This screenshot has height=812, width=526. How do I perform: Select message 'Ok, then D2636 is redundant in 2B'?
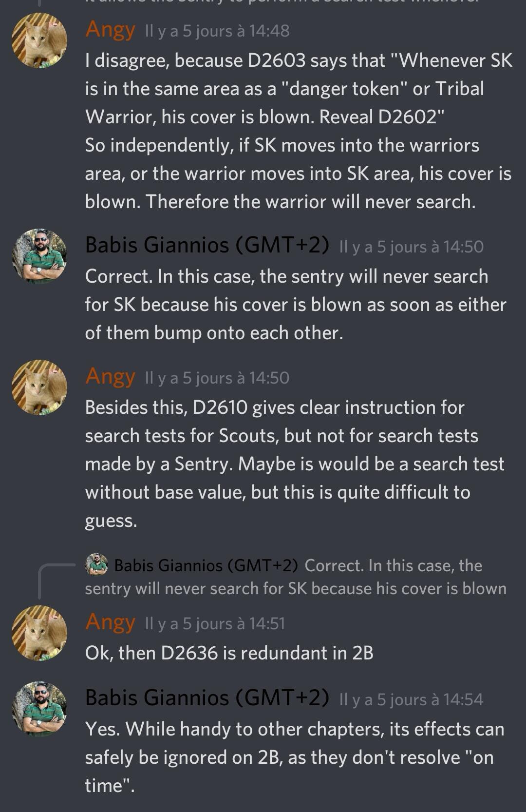click(x=229, y=653)
